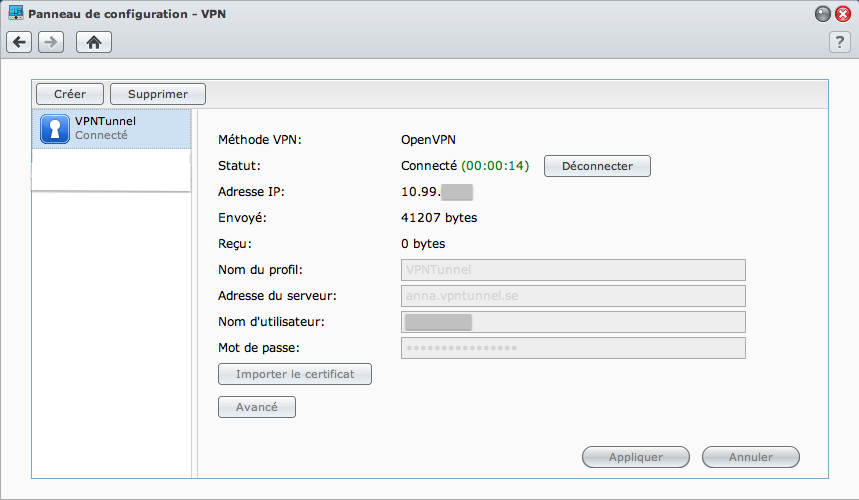Click the 41207 bytes sent value

click(x=439, y=217)
